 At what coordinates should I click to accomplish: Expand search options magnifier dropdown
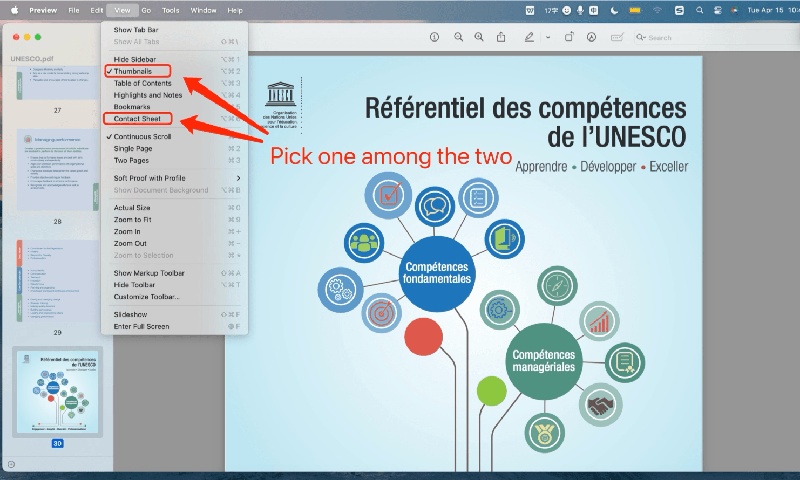pyautogui.click(x=641, y=38)
